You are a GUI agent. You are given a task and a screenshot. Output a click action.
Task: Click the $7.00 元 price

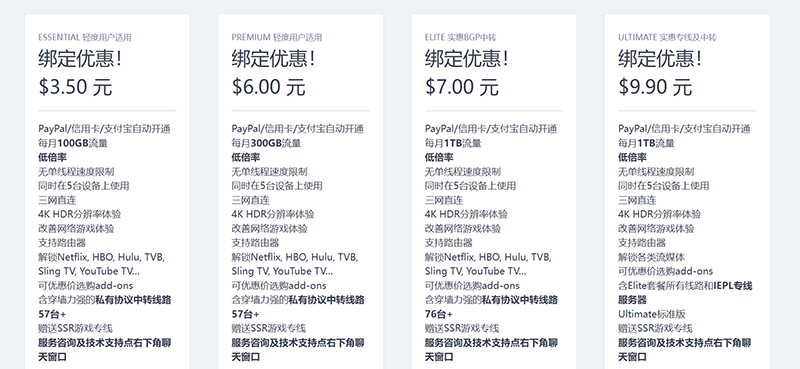[462, 87]
